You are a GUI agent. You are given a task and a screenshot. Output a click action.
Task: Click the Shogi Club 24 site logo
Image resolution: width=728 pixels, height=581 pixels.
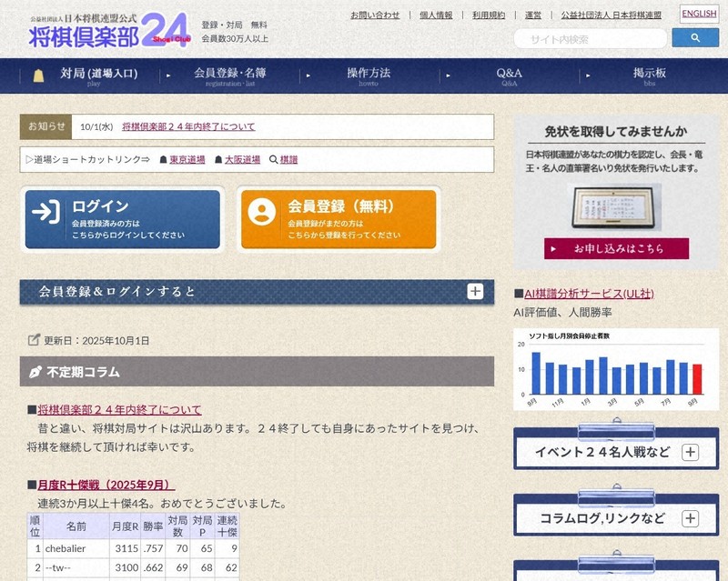pyautogui.click(x=110, y=30)
